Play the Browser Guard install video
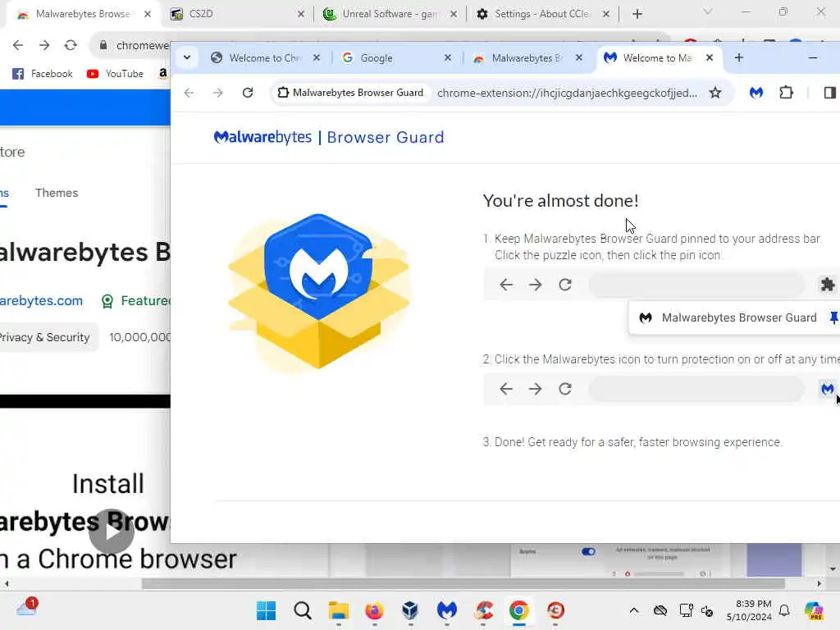This screenshot has width=840, height=630. click(x=112, y=532)
